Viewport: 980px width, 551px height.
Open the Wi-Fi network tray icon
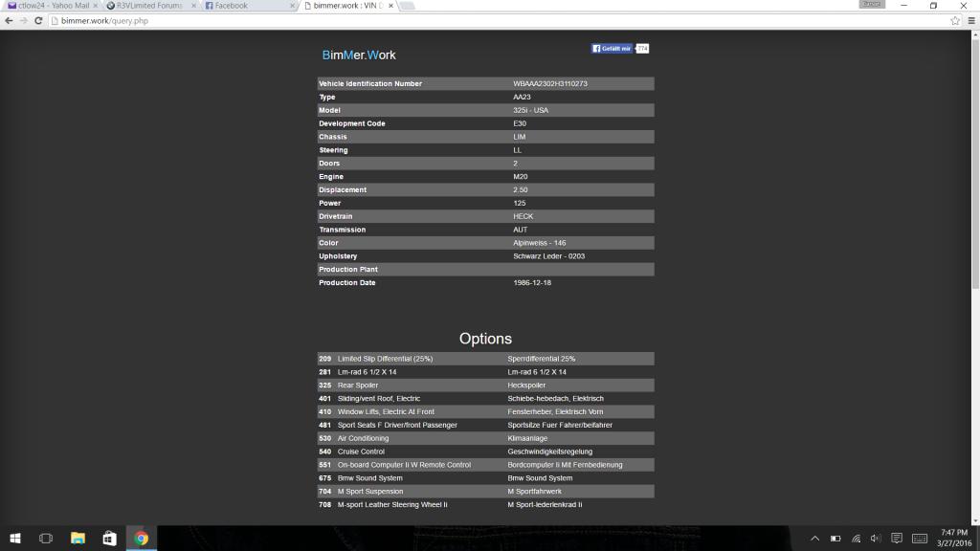857,539
